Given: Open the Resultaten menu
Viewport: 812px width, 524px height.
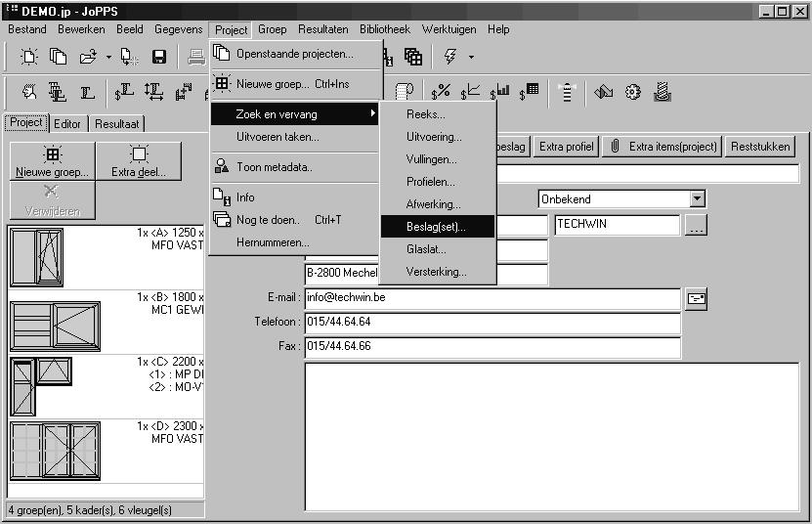Looking at the screenshot, I should [x=323, y=29].
